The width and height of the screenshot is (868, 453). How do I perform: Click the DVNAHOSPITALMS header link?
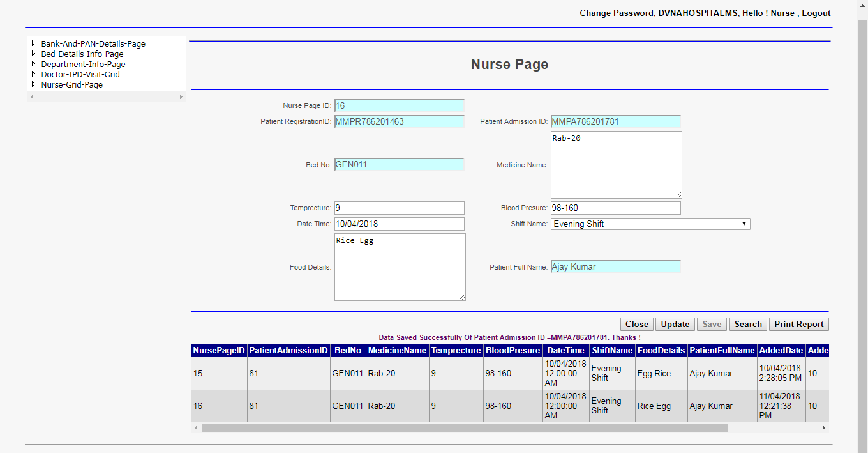pyautogui.click(x=698, y=13)
